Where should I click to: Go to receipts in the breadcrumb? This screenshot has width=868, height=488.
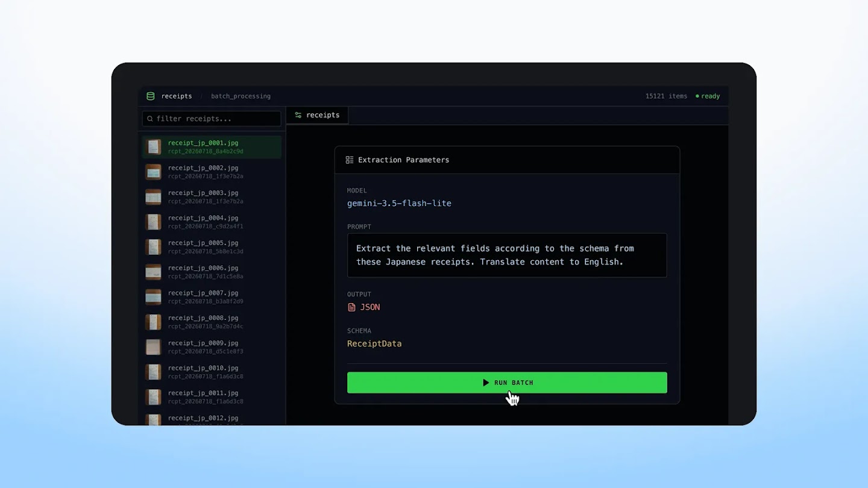[177, 96]
